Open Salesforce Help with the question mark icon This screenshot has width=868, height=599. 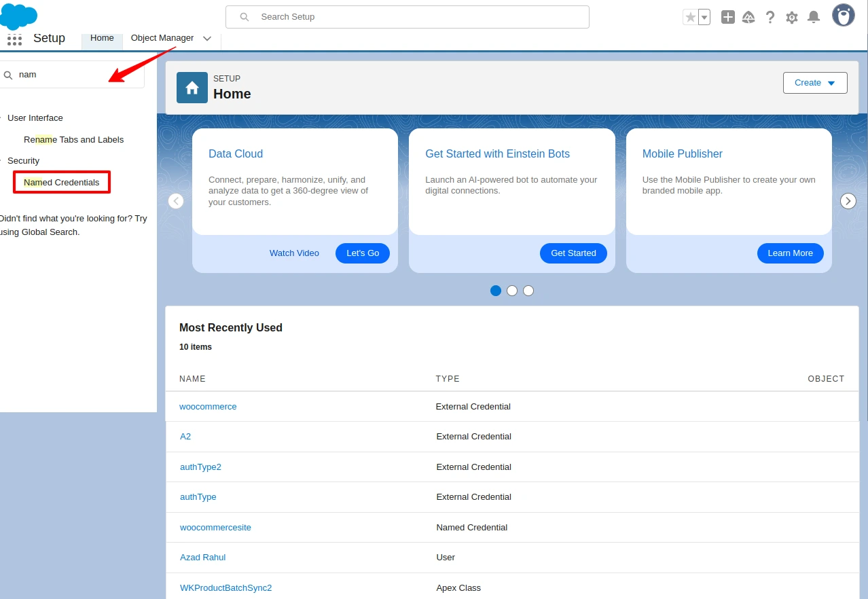tap(770, 16)
